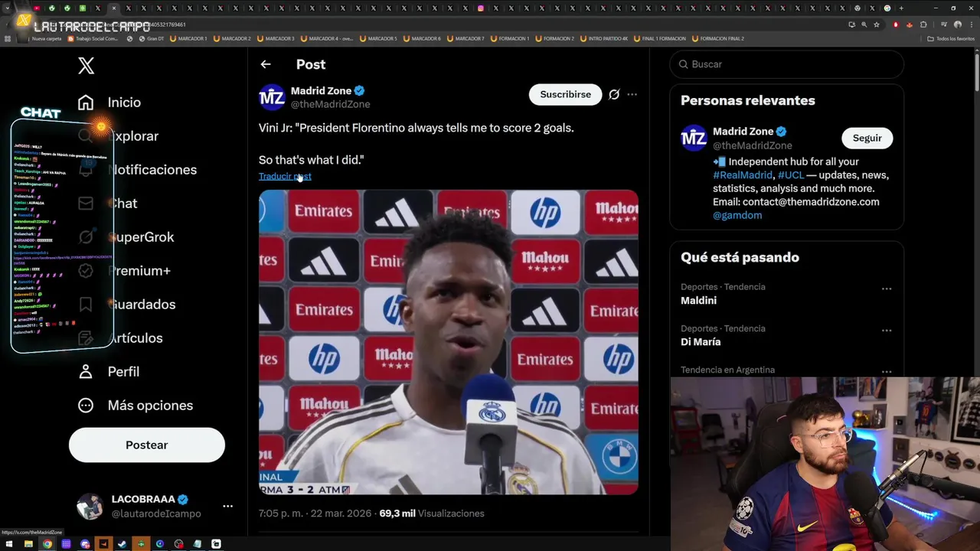Open more options for Maldini trend

pyautogui.click(x=886, y=289)
